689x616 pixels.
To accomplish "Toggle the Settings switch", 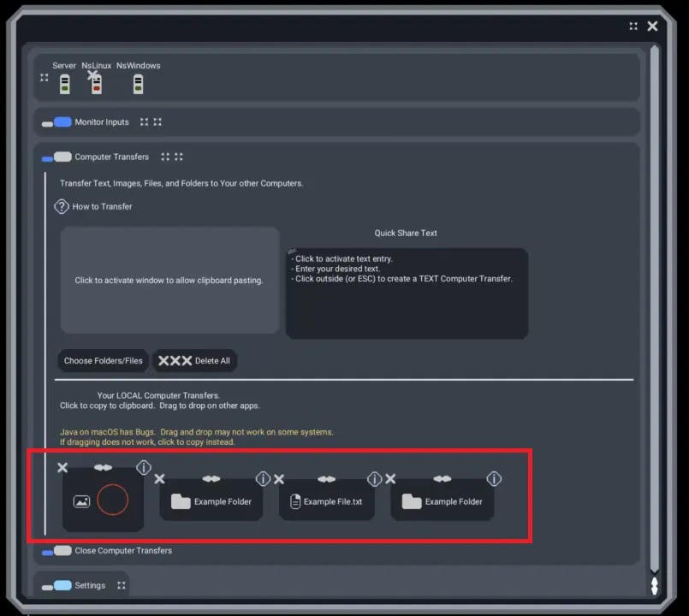I will [x=56, y=586].
